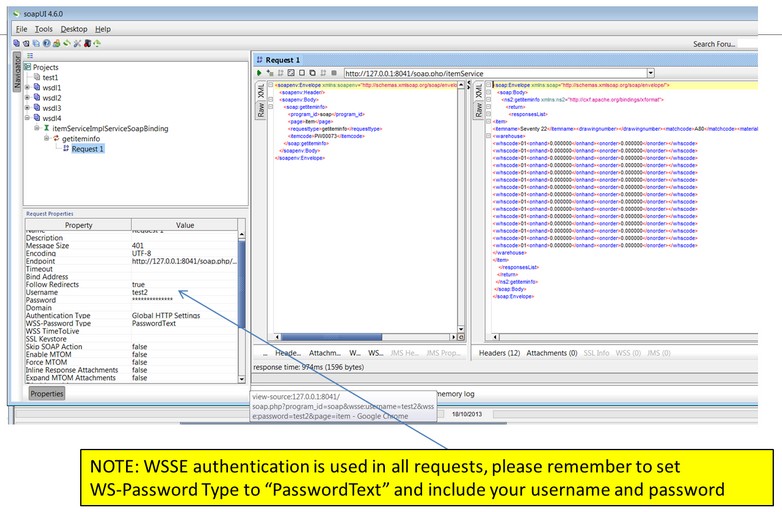The height and width of the screenshot is (512, 782).
Task: Expand the wsdl1 project node
Action: 27,88
